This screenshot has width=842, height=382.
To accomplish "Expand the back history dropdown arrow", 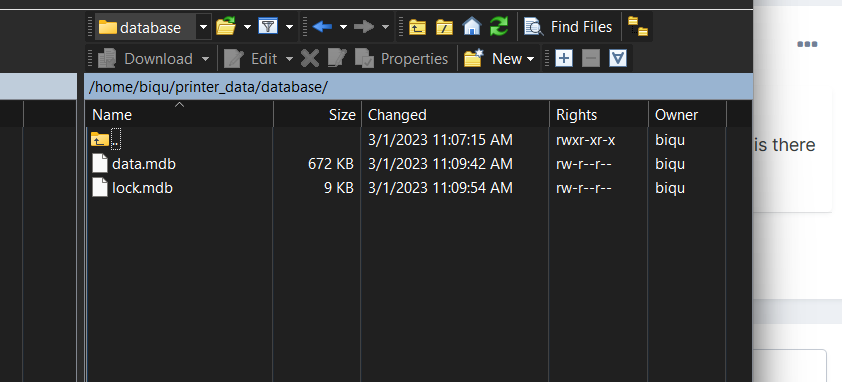I will pos(343,27).
